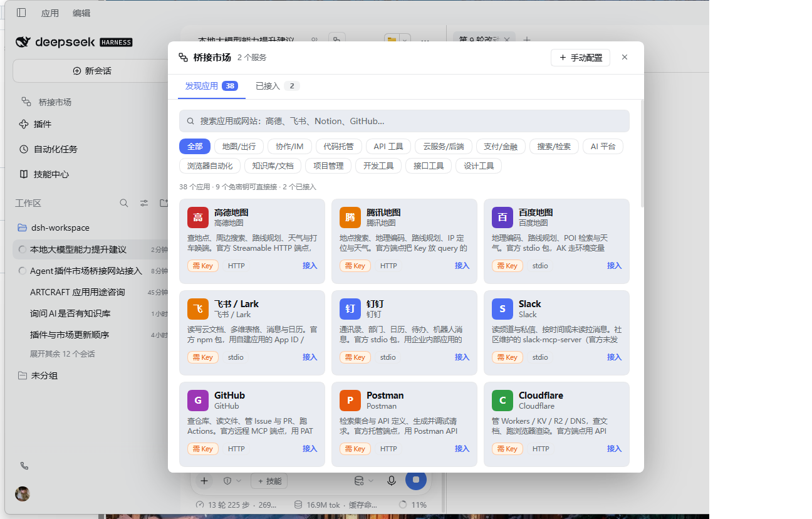Open the shield permission dropdown
812x519 pixels.
coord(232,481)
